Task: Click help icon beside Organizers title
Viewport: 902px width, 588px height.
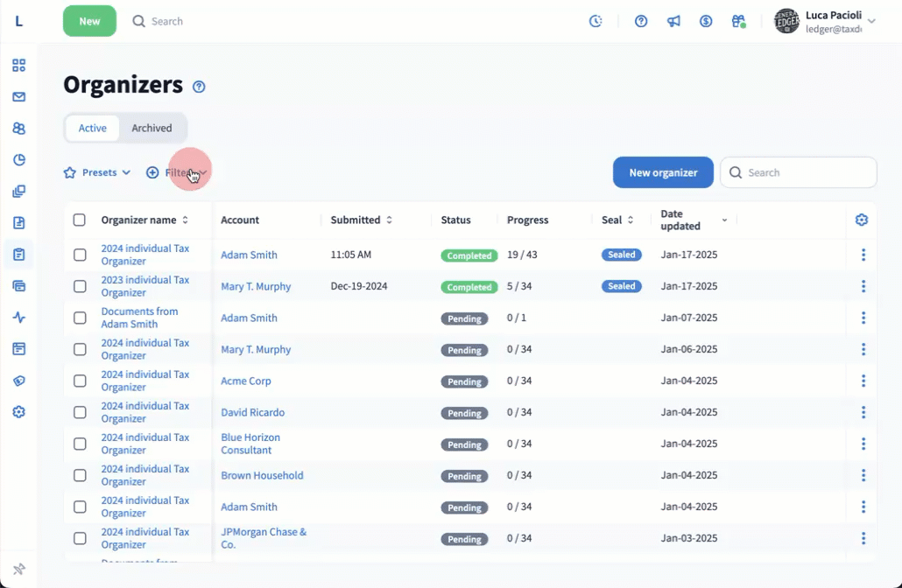Action: coord(199,87)
